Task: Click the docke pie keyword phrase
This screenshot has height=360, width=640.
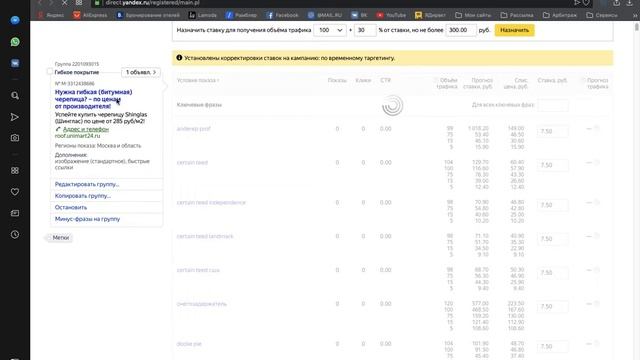Action: (x=189, y=344)
